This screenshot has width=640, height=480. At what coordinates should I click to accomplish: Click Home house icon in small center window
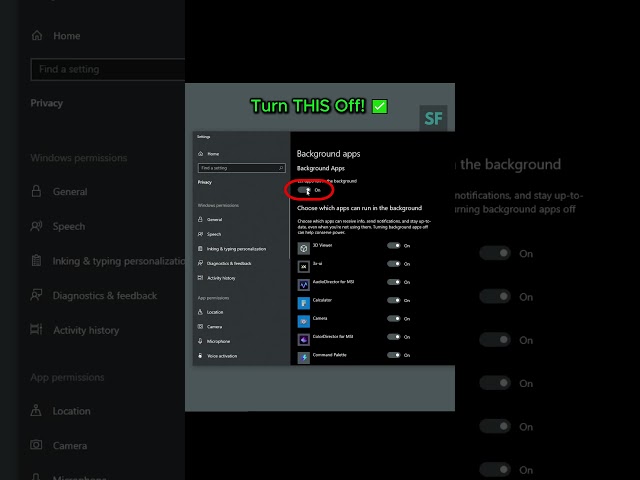[200, 154]
